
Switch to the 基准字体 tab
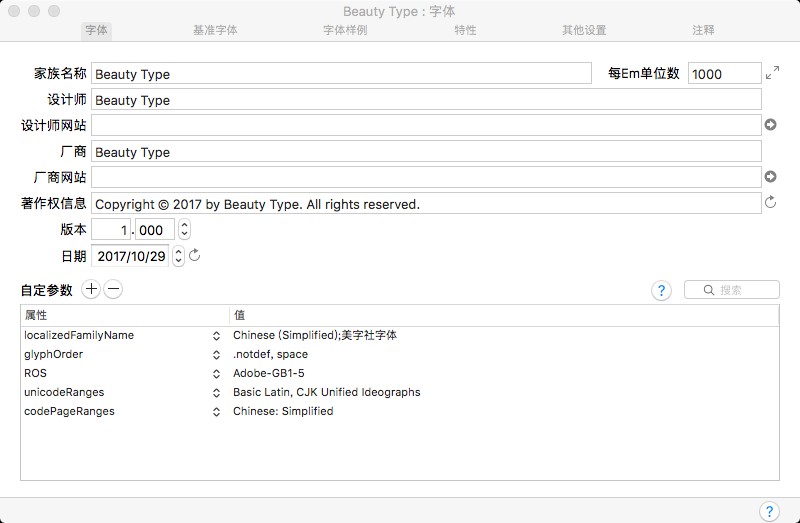point(215,30)
